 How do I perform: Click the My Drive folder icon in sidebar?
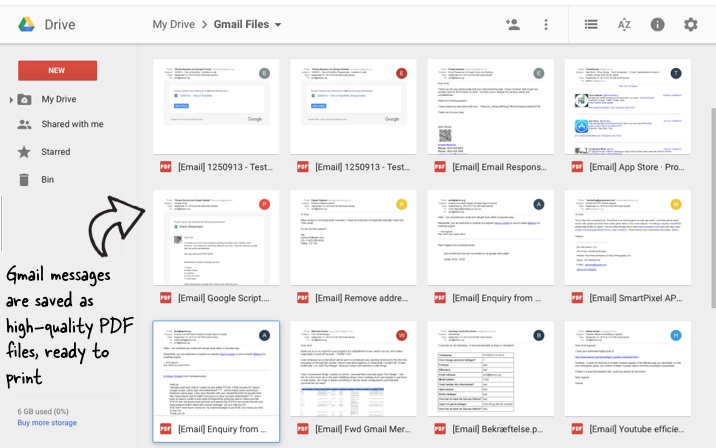[24, 99]
